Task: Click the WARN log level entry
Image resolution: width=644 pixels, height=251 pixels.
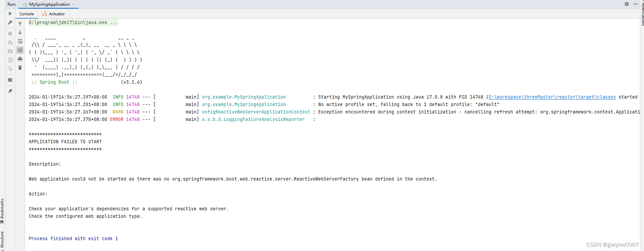Action: (118, 112)
